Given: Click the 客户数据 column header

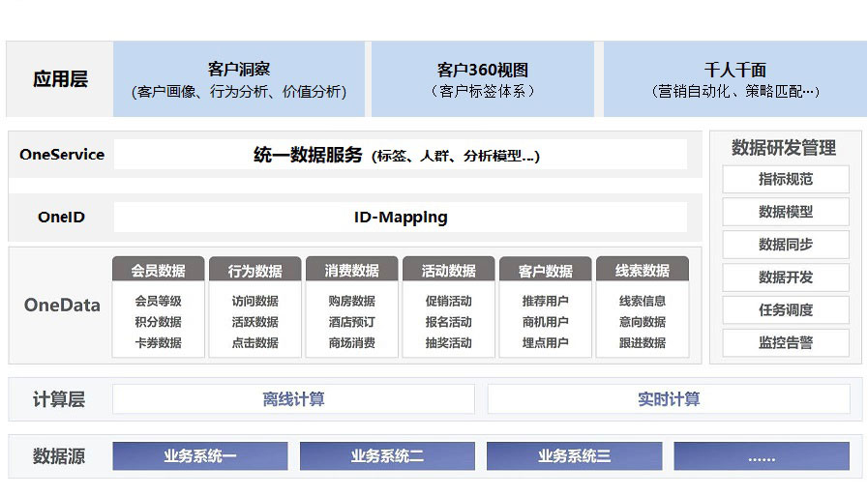Looking at the screenshot, I should click(545, 271).
